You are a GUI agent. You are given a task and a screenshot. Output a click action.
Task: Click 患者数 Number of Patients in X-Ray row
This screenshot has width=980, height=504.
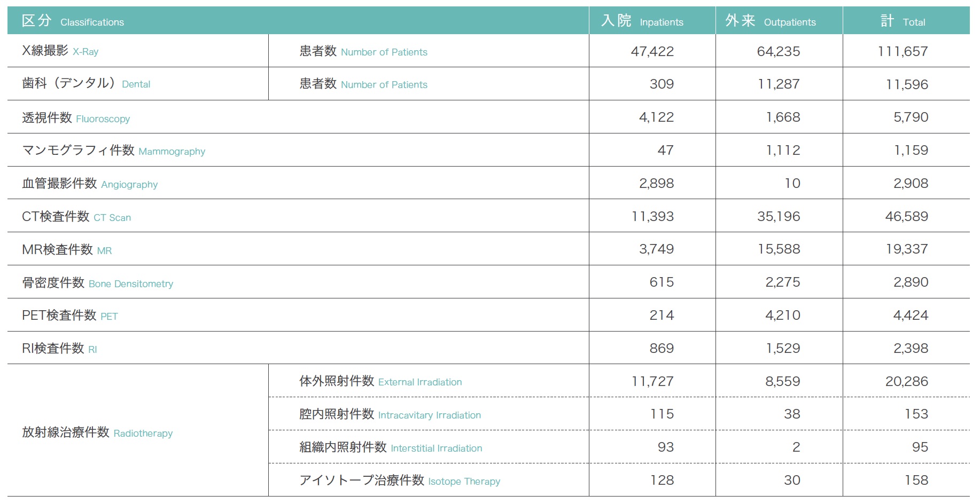(x=363, y=51)
